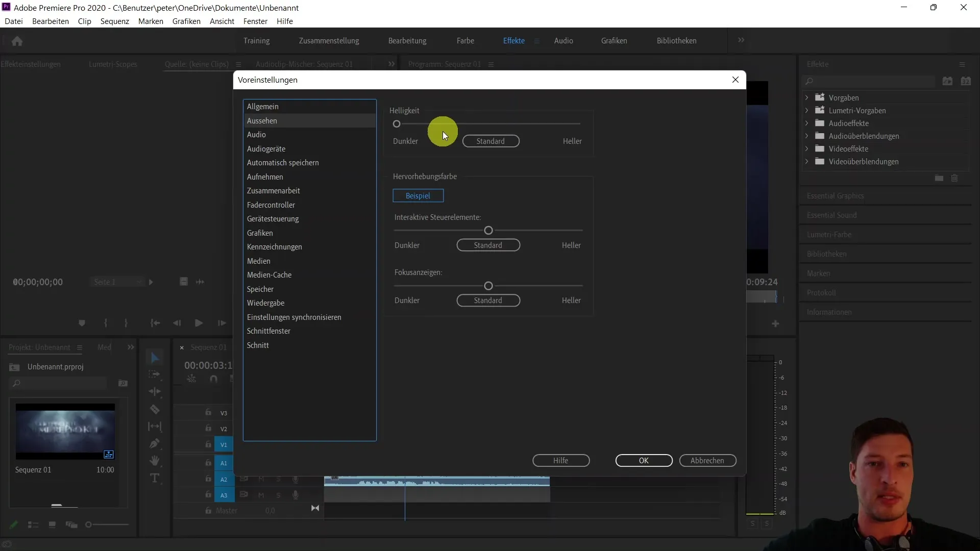Toggle targeting of track V1
This screenshot has width=980, height=551.
[224, 445]
